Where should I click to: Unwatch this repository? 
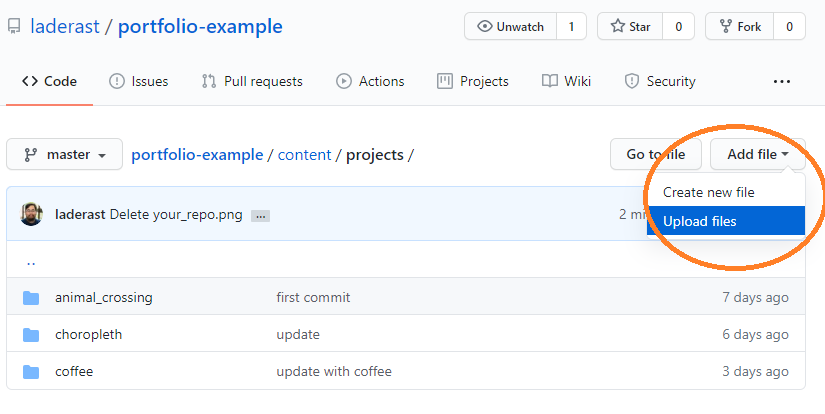click(x=510, y=27)
